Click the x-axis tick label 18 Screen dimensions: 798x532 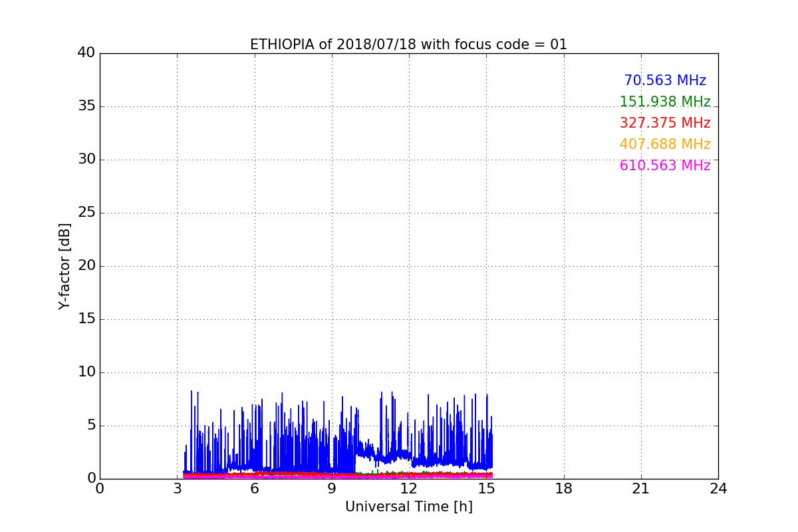[x=564, y=489]
